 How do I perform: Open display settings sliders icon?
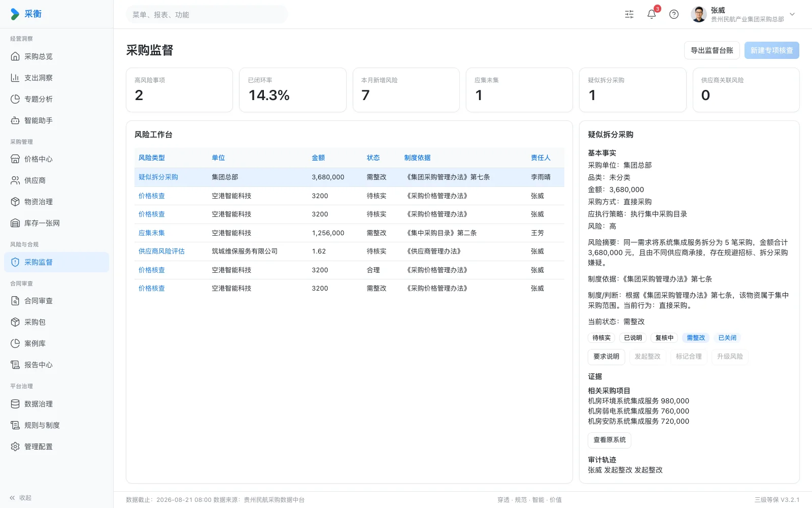pos(629,14)
